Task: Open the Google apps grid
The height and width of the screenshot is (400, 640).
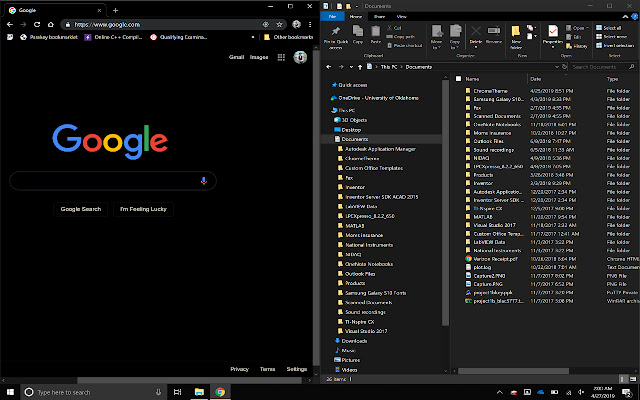Action: [280, 57]
